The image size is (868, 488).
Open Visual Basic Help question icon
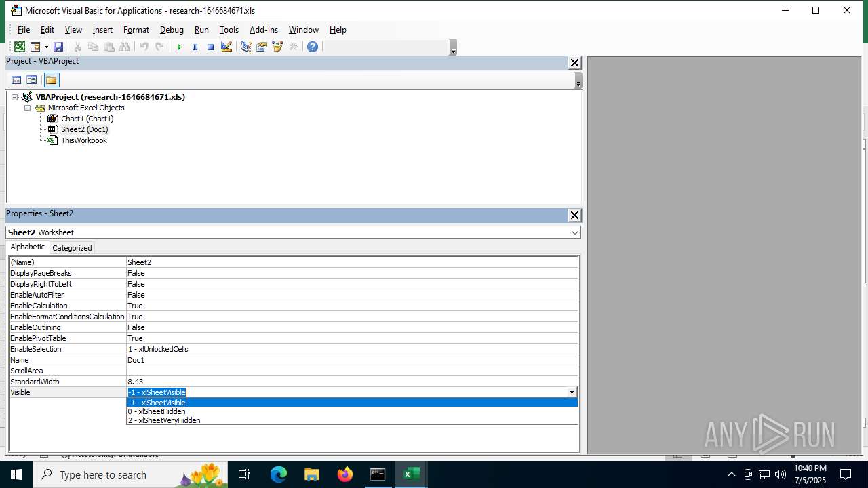pyautogui.click(x=313, y=47)
